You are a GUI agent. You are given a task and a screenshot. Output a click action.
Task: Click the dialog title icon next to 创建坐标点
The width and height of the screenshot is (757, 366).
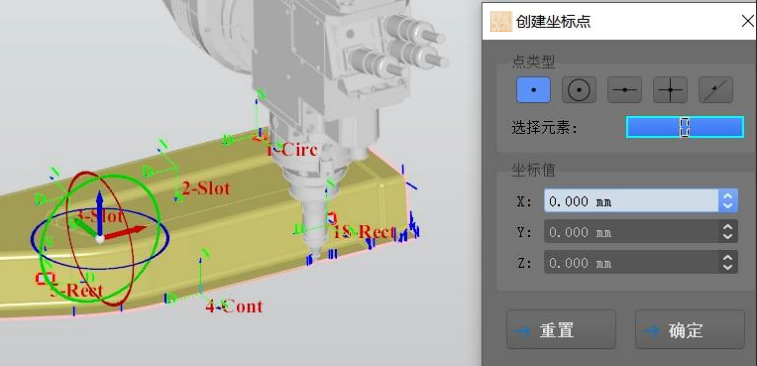(x=501, y=21)
